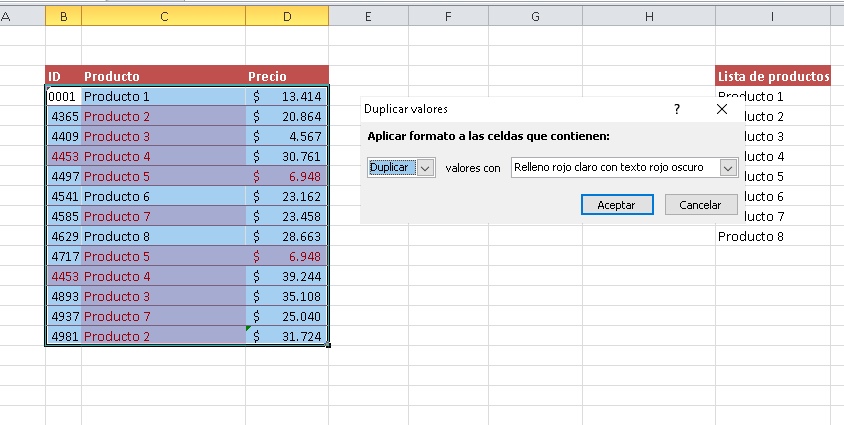Close the Duplicar valores dialog
844x425 pixels.
(x=722, y=109)
